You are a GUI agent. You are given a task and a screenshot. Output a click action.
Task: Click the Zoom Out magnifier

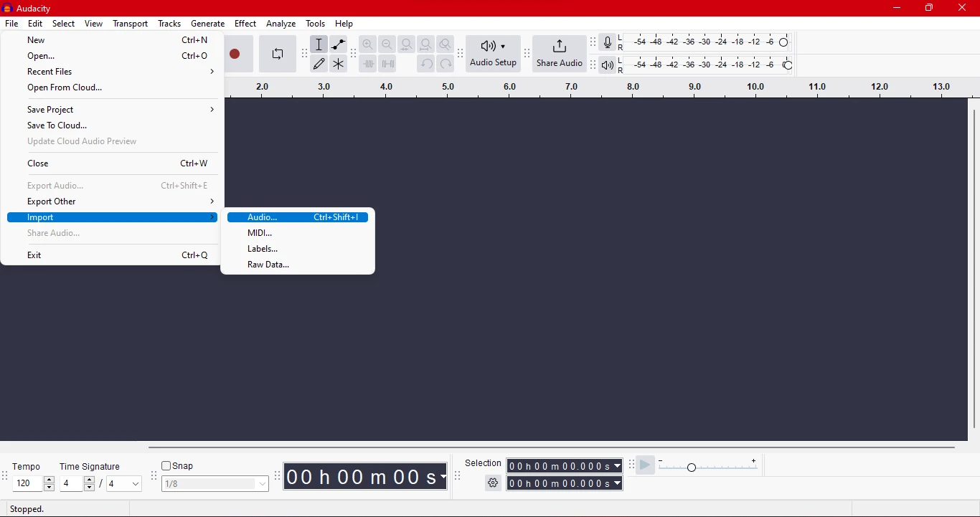coord(387,44)
